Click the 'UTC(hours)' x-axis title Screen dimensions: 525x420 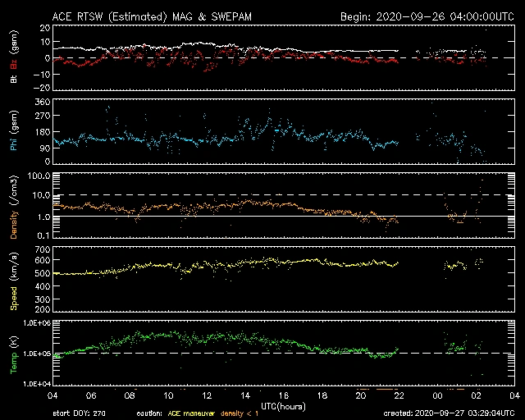pyautogui.click(x=283, y=407)
